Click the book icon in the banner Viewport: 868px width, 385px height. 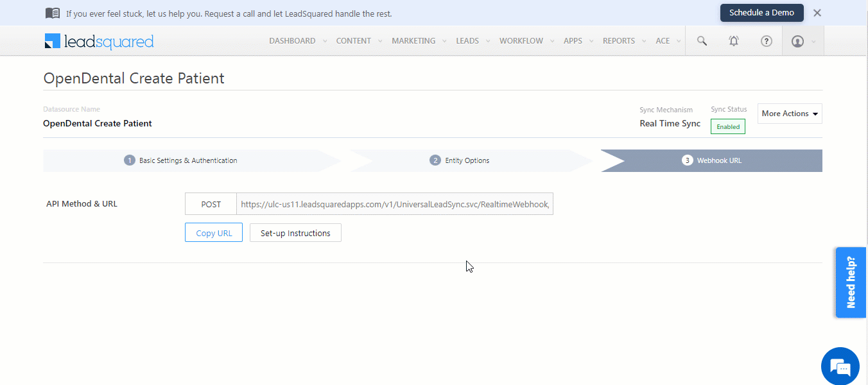(53, 13)
